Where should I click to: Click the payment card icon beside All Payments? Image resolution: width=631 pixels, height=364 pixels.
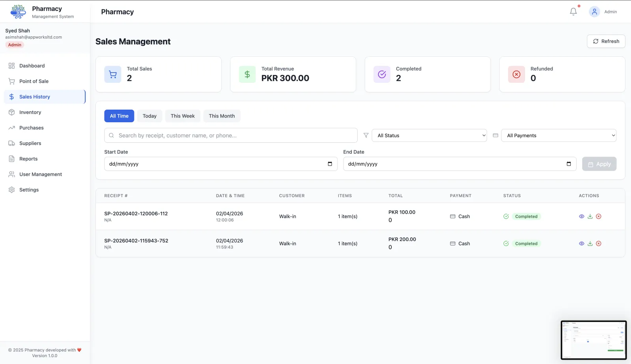[495, 135]
